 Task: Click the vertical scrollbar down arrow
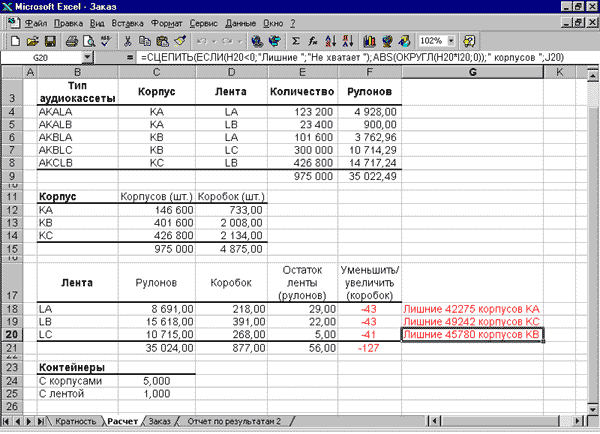[x=593, y=409]
